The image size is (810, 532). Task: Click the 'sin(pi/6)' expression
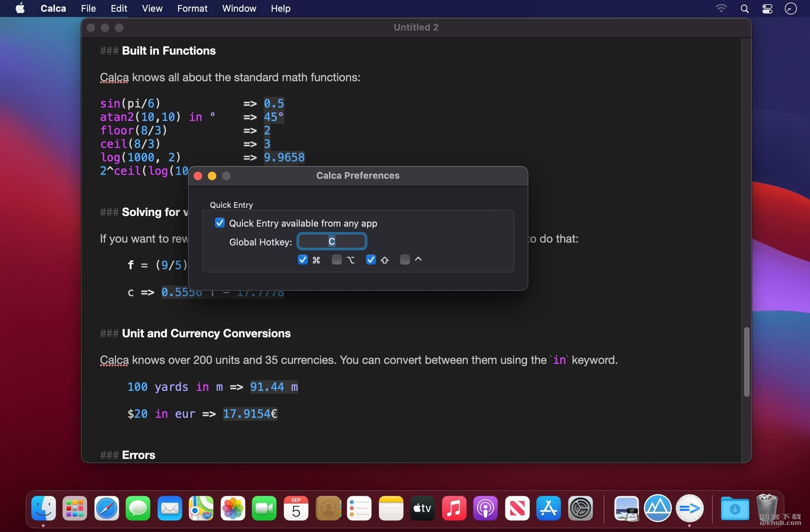[130, 103]
